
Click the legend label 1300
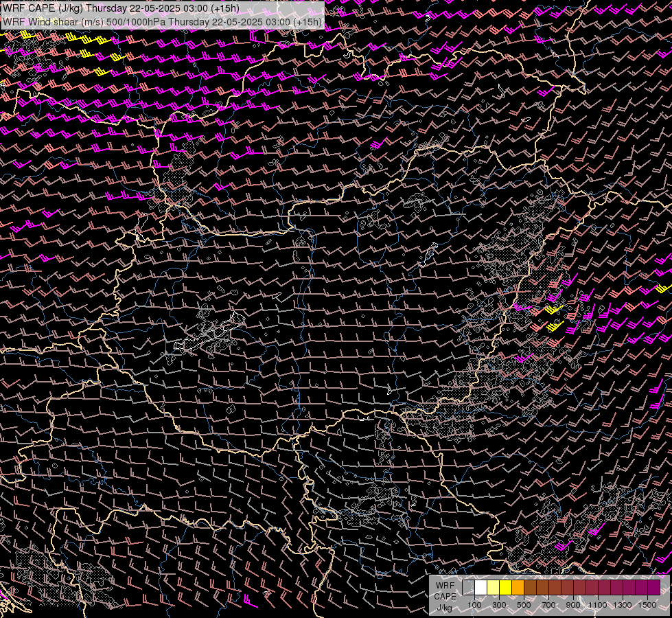coord(623,605)
